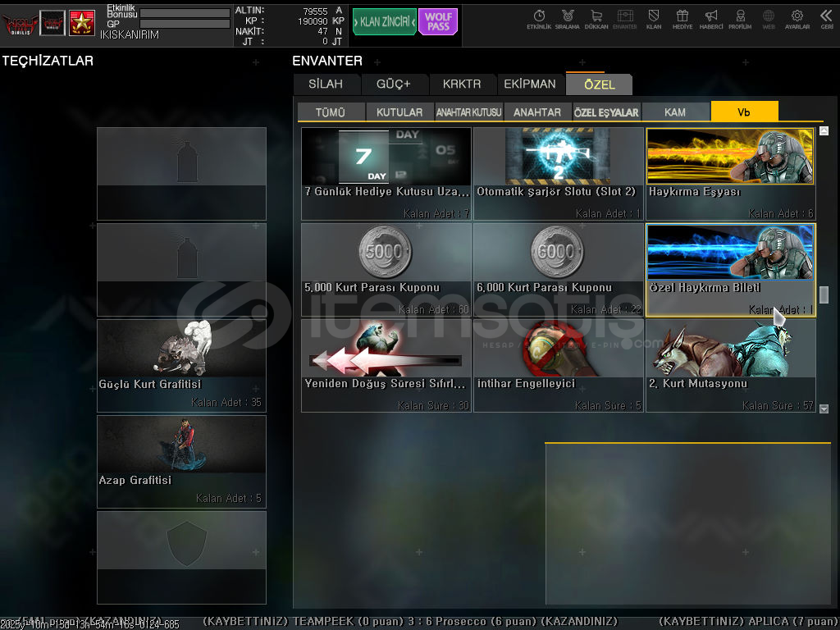
Task: Open the WEB globe icon
Action: [769, 20]
